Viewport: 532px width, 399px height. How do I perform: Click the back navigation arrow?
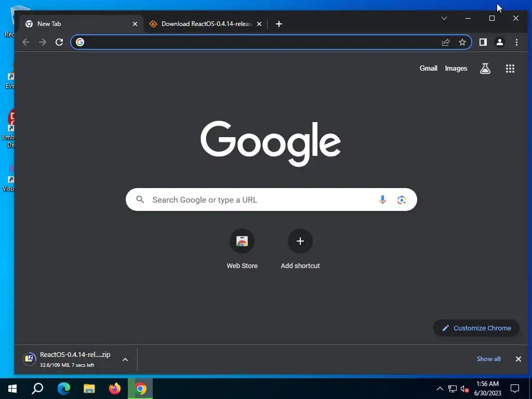[26, 42]
